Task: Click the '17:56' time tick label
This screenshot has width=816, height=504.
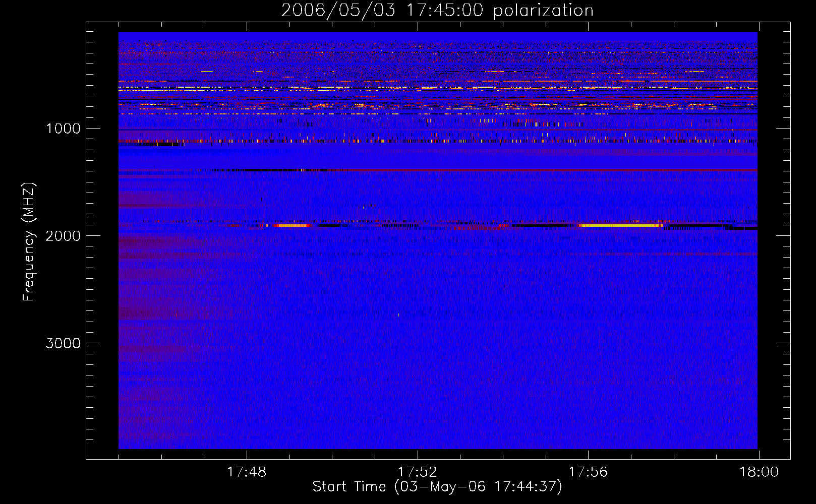Action: (589, 472)
